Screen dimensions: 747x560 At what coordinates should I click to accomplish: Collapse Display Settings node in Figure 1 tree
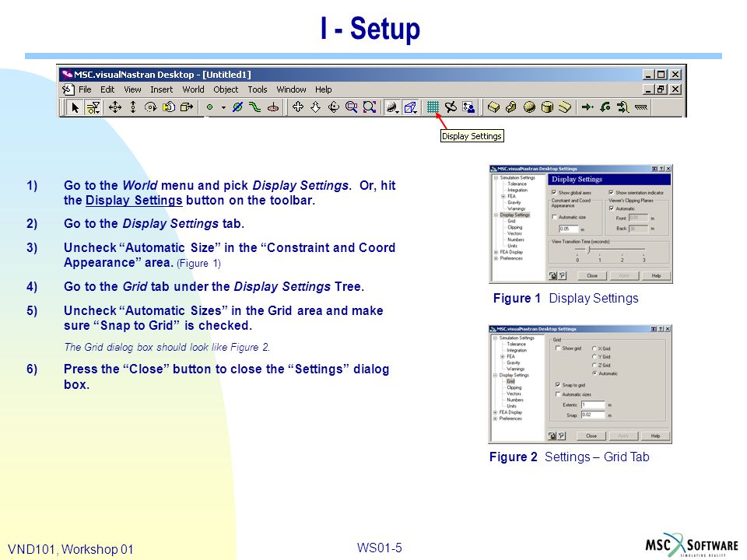coord(496,215)
